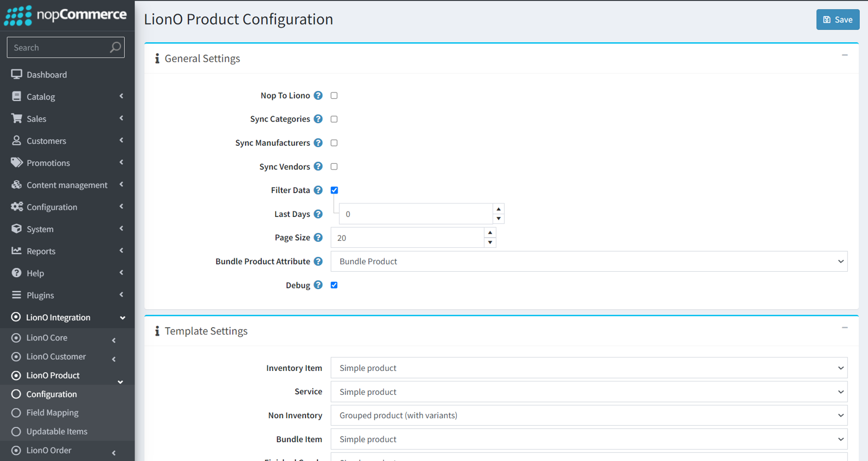
Task: Open the Service template dropdown
Action: click(x=589, y=392)
